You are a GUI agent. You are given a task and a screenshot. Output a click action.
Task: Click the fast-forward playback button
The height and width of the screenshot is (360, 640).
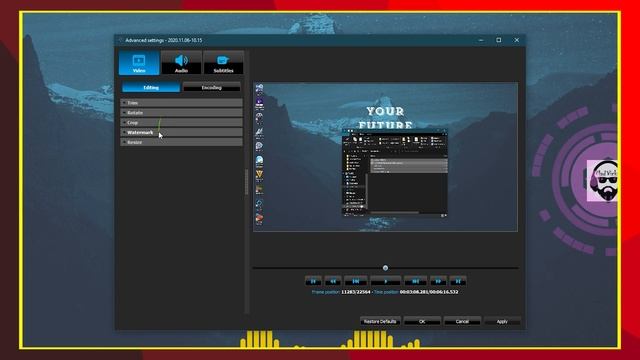click(x=438, y=281)
